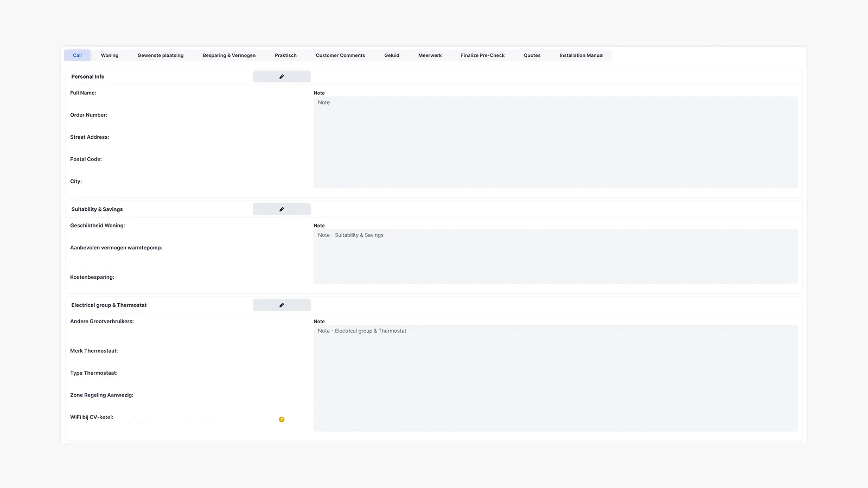Open the help icon beside WiFi bij CV-ketel
This screenshot has width=868, height=488.
[x=282, y=420]
